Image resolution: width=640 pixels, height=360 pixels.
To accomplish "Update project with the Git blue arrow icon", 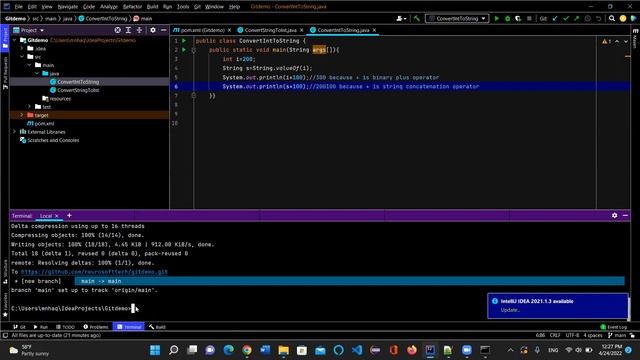I will [x=555, y=18].
